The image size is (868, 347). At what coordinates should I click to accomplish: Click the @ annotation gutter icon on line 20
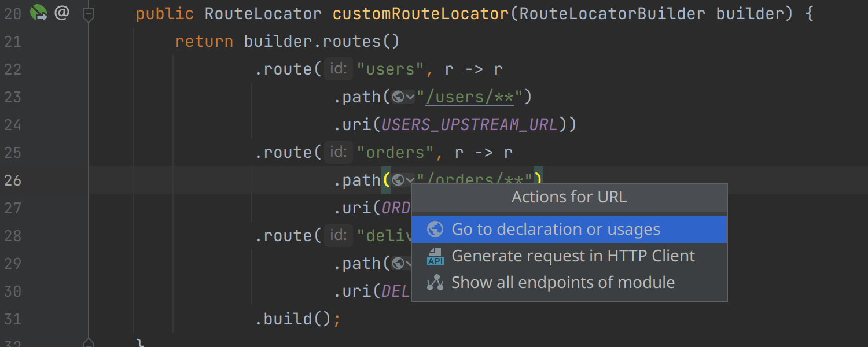(x=61, y=13)
